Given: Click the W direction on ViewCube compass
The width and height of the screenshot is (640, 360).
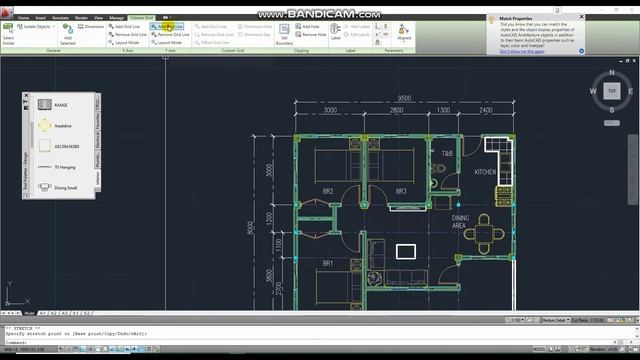Looking at the screenshot, I should (593, 91).
